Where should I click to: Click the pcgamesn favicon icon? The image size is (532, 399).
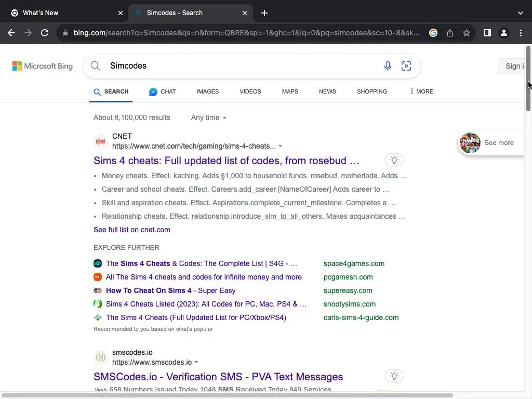point(98,277)
